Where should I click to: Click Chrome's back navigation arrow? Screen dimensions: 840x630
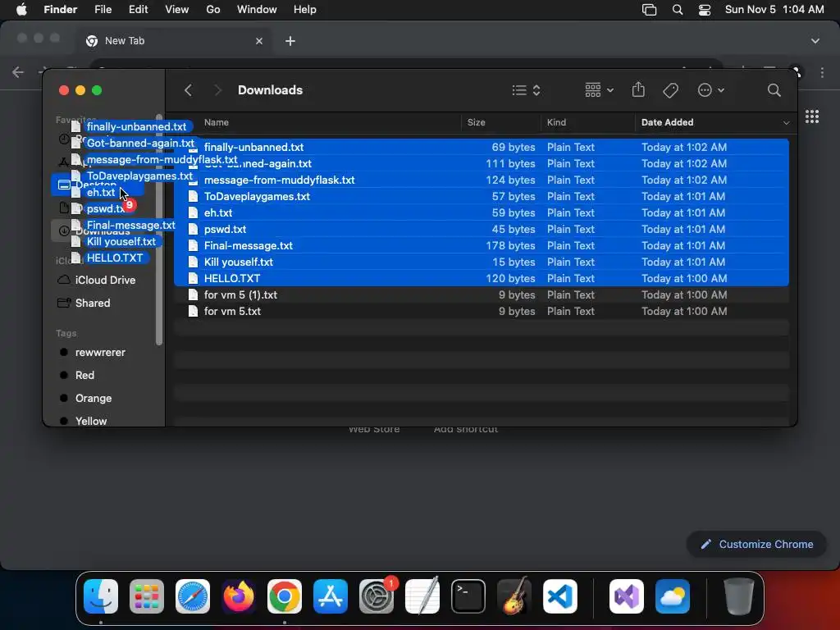(18, 72)
